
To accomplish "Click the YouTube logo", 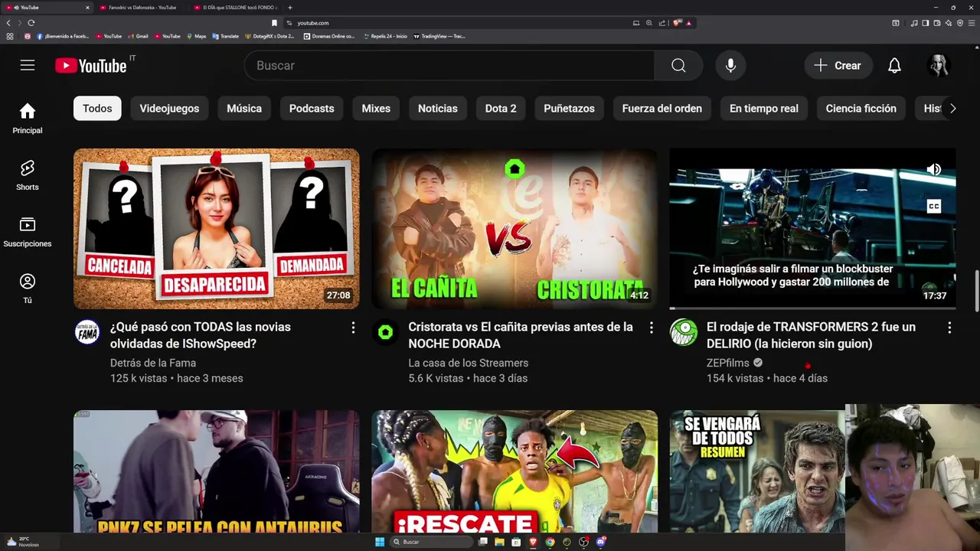I will click(x=90, y=66).
